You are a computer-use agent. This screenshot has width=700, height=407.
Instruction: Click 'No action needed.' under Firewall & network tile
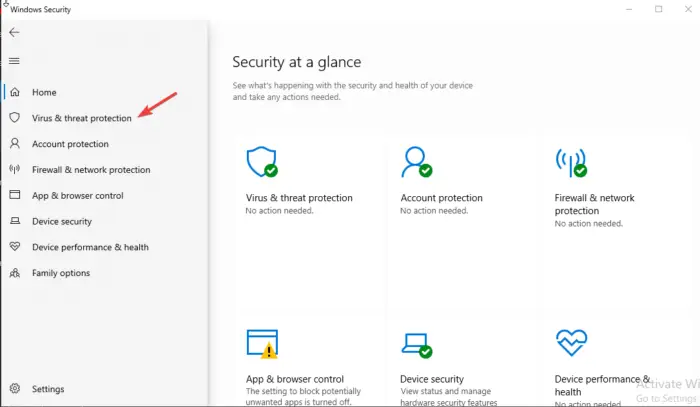(x=588, y=224)
